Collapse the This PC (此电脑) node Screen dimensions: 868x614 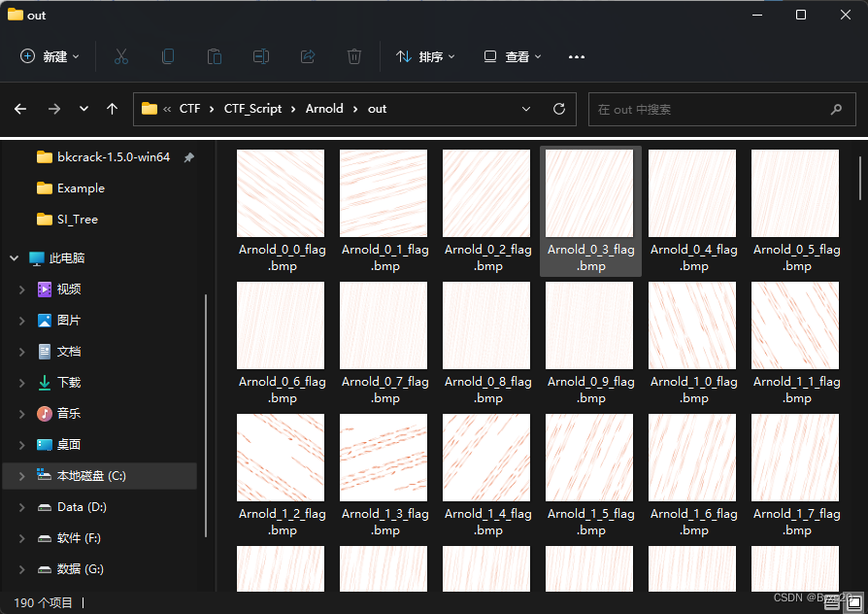pos(15,258)
